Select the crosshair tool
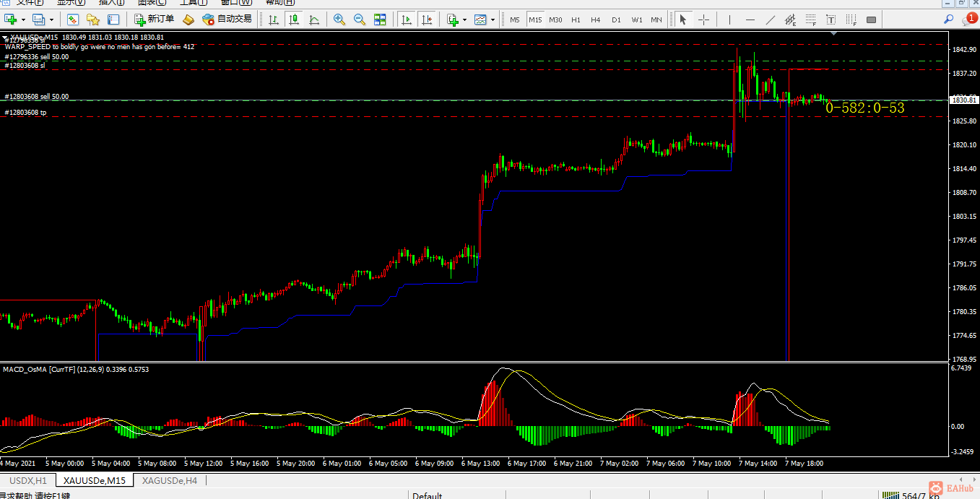Viewport: 980px width, 499px height. point(703,19)
